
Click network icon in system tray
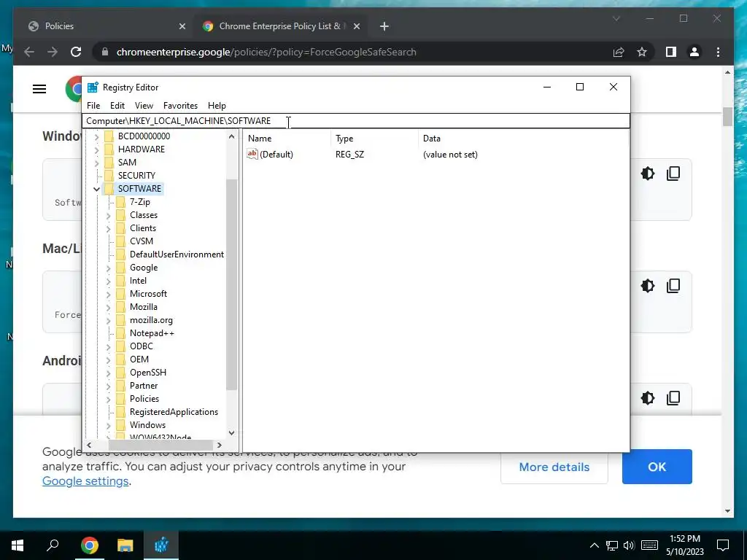pos(612,545)
